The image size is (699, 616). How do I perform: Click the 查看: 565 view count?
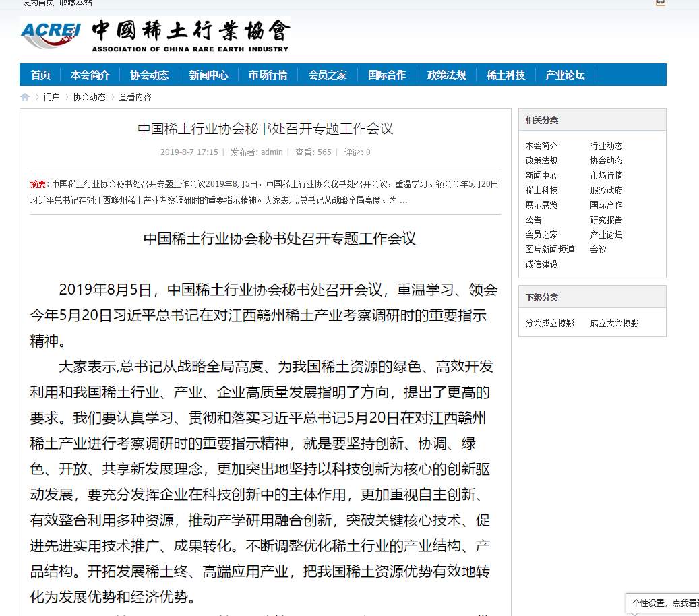(x=313, y=152)
